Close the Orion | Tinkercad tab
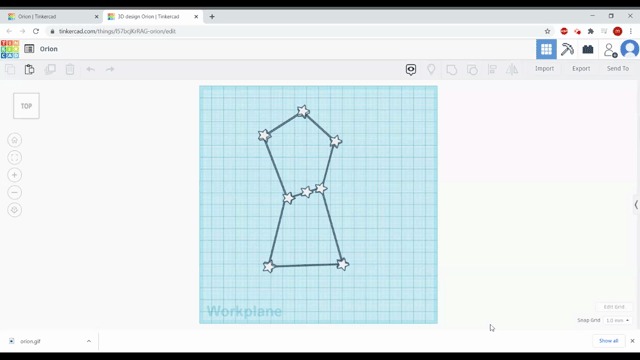This screenshot has height=360, width=640. 96,17
